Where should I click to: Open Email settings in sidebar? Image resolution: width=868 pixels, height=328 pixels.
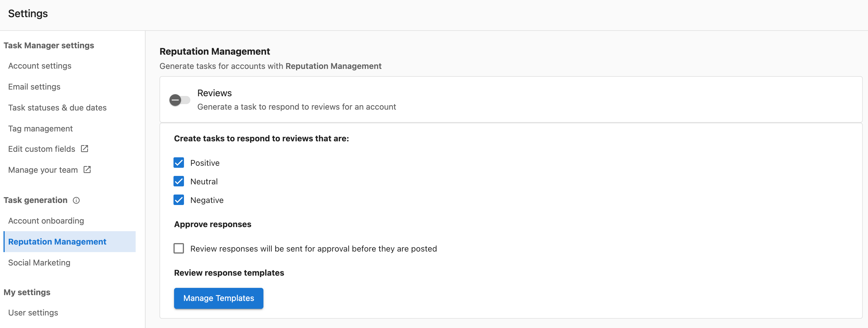tap(34, 87)
